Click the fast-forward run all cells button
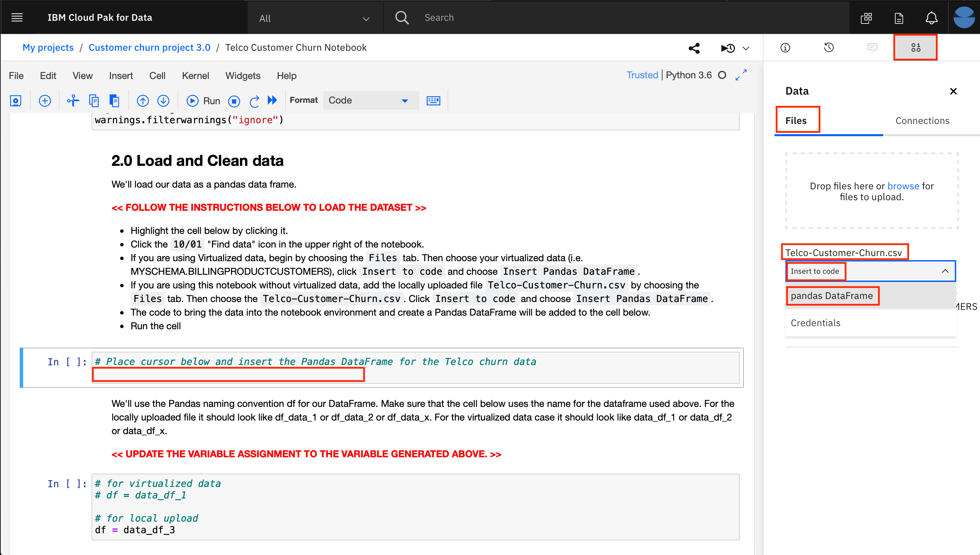Screen dimensions: 980x555 (x=272, y=100)
